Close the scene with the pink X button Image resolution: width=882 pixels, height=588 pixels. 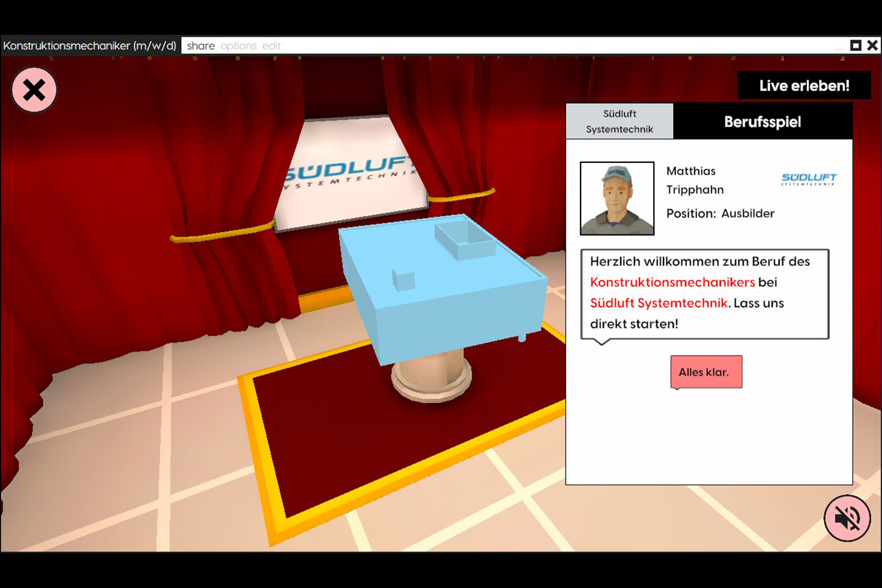(x=34, y=90)
